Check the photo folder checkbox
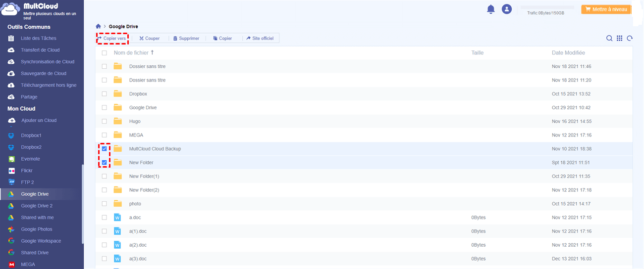Screen dimensions: 644x269 (105, 203)
